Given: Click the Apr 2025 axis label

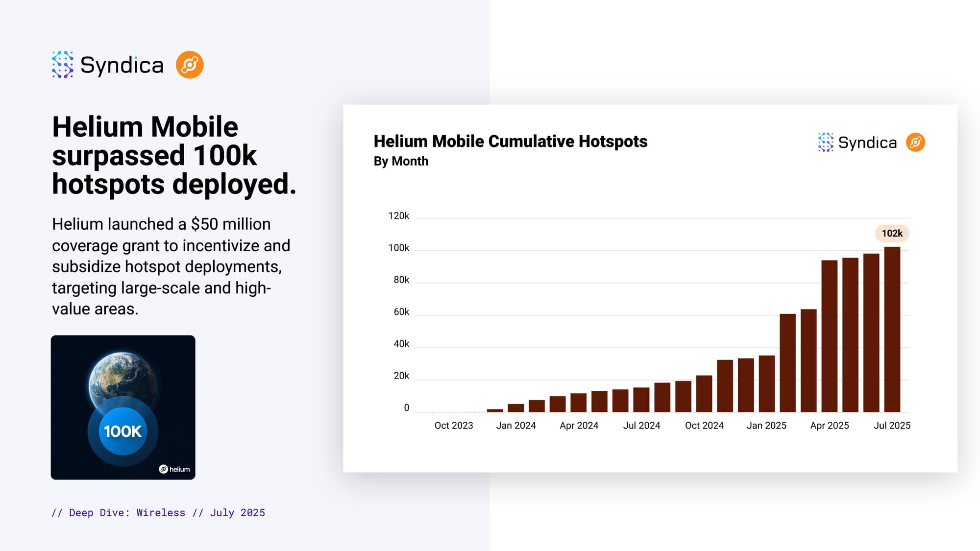Looking at the screenshot, I should coord(829,426).
